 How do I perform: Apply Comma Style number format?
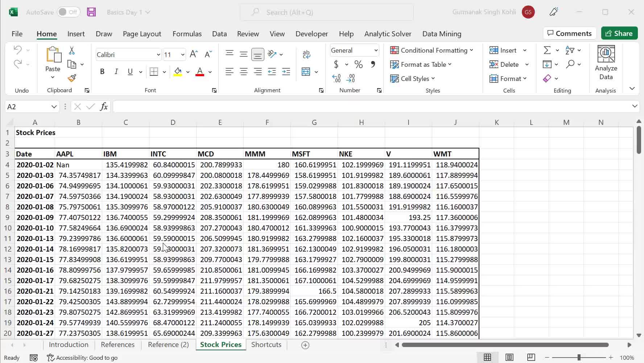[x=373, y=64]
